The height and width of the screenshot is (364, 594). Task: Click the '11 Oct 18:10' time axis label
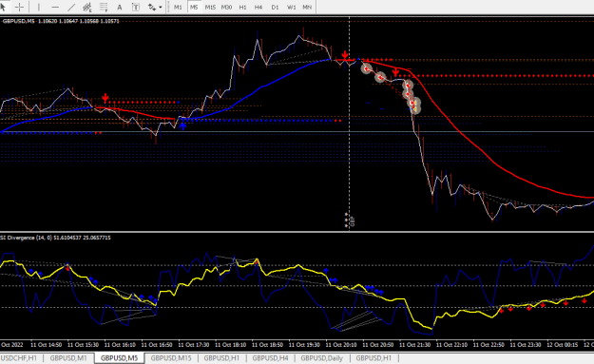coord(230,345)
